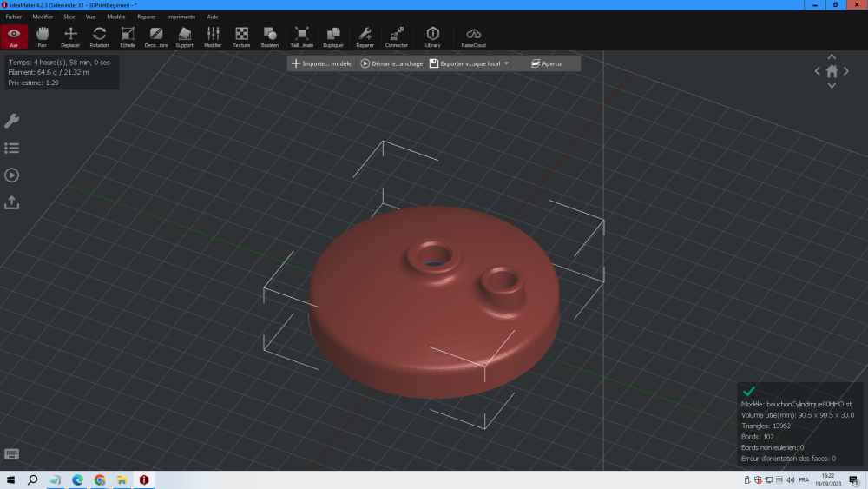Open RaiseCloud

(x=473, y=36)
